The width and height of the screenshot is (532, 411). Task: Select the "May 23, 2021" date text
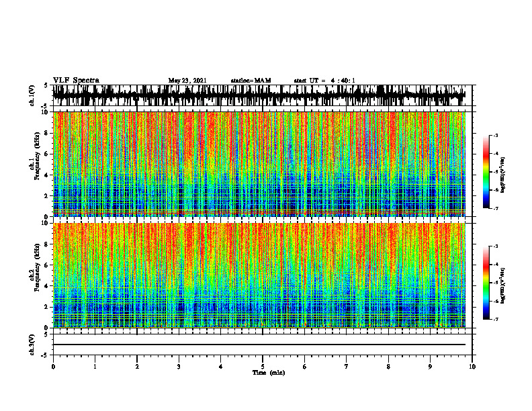click(x=187, y=81)
